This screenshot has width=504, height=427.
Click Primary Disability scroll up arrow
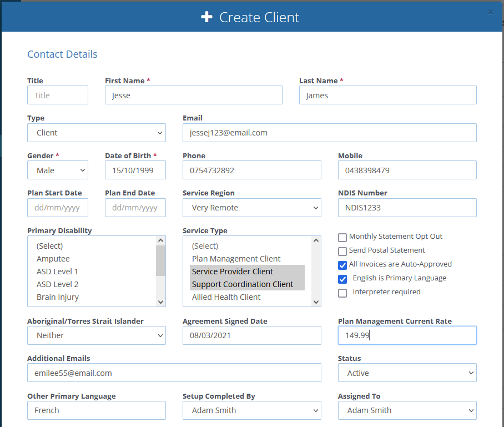pos(161,240)
